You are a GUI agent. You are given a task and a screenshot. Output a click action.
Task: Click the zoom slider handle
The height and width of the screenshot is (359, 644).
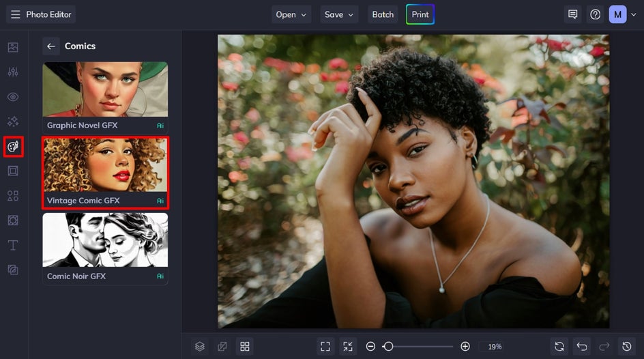click(x=388, y=346)
